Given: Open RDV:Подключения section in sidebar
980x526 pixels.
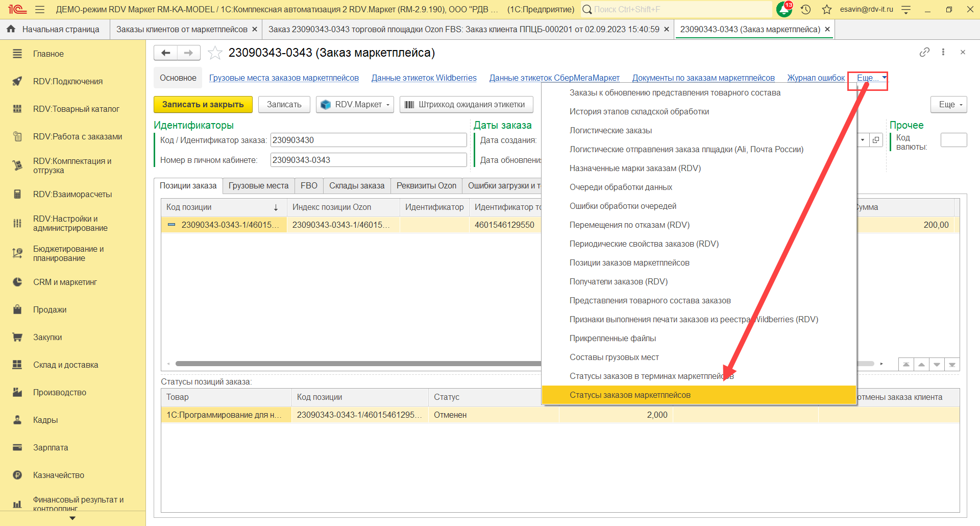Looking at the screenshot, I should coord(67,81).
